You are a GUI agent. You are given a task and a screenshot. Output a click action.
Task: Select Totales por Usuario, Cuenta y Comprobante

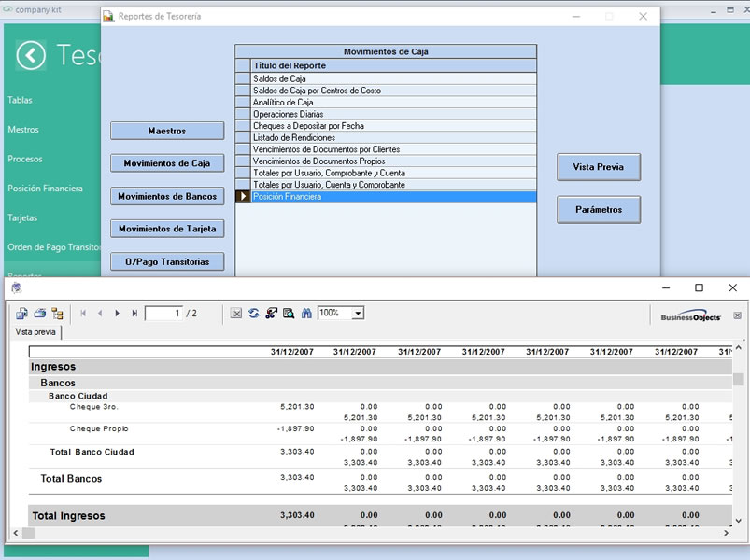(394, 185)
